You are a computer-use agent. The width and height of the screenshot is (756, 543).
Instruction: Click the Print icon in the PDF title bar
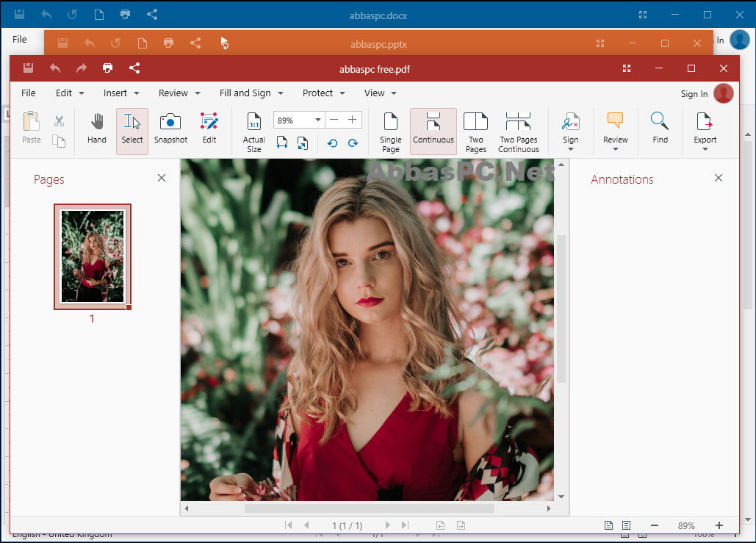[107, 68]
